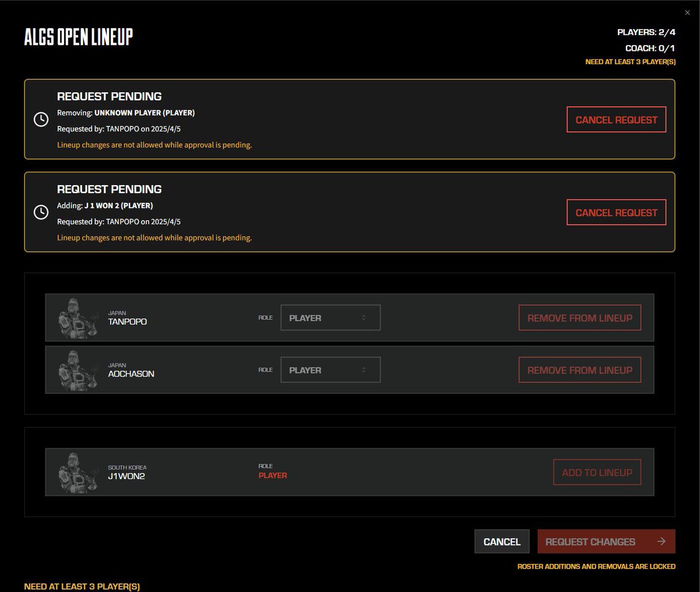Click the arrow icon on Request Changes

pyautogui.click(x=661, y=541)
